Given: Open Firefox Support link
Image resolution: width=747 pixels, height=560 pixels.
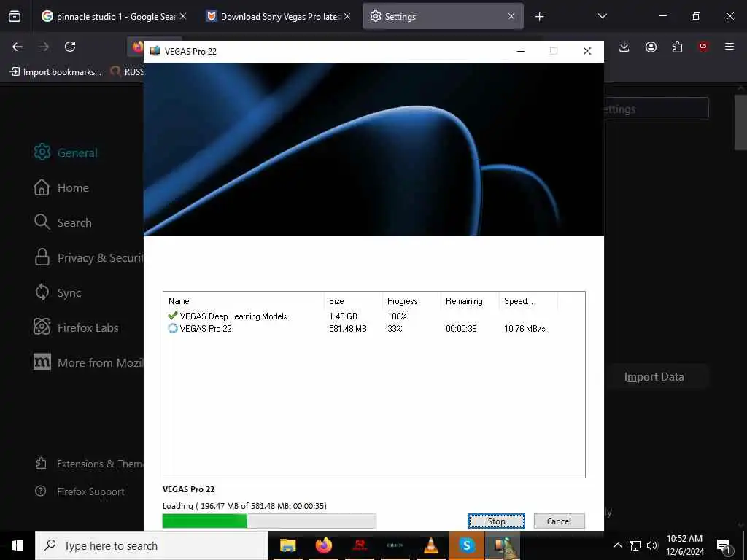Looking at the screenshot, I should click(80, 491).
